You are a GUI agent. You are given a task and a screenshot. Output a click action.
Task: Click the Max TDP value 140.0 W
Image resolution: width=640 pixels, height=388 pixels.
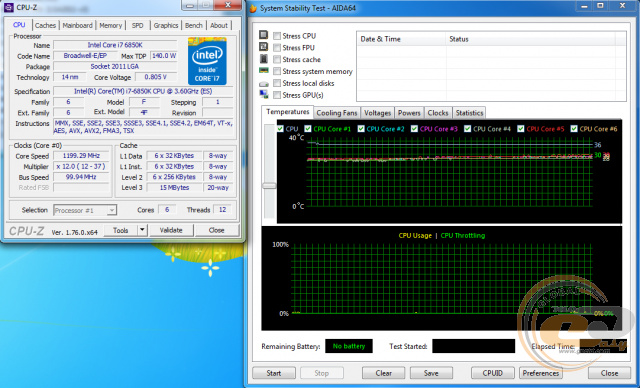point(164,55)
